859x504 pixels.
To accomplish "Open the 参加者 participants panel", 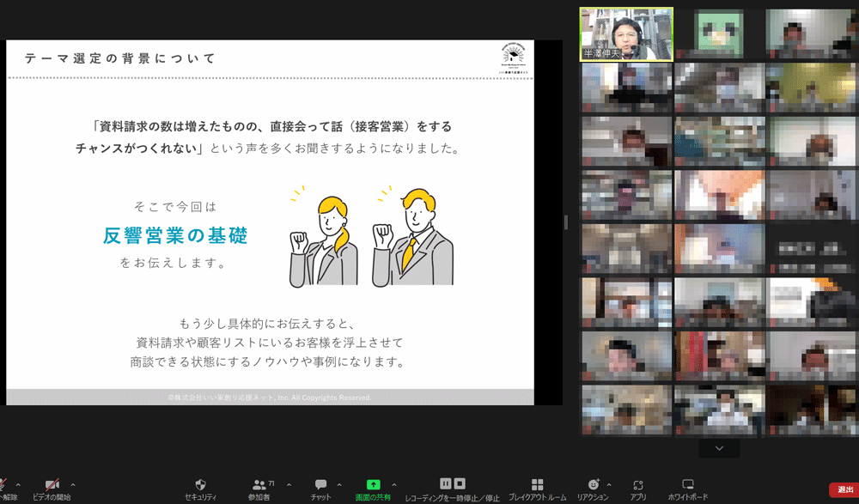I will pos(259,485).
